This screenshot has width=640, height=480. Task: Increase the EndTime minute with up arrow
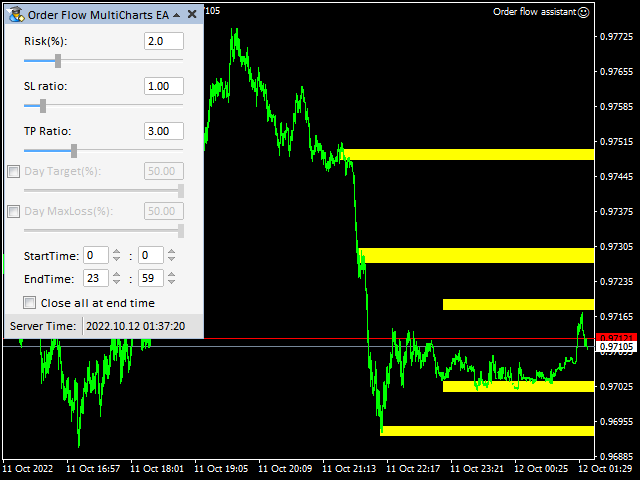pyautogui.click(x=171, y=275)
